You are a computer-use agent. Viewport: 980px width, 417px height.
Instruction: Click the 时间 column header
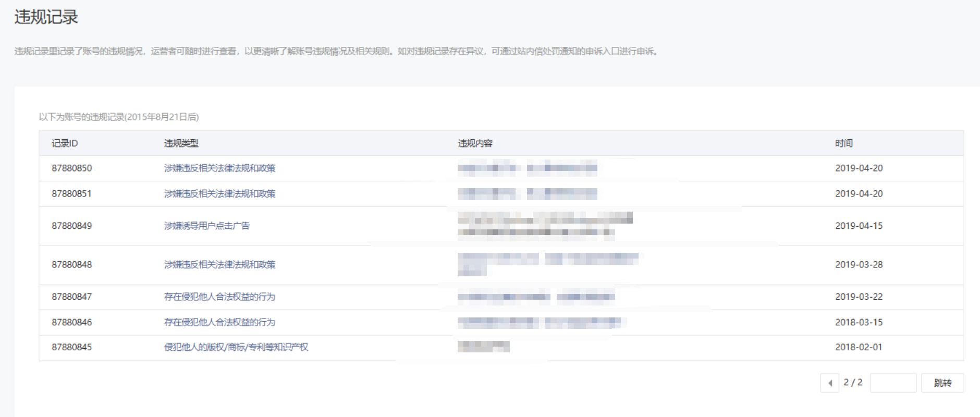843,143
